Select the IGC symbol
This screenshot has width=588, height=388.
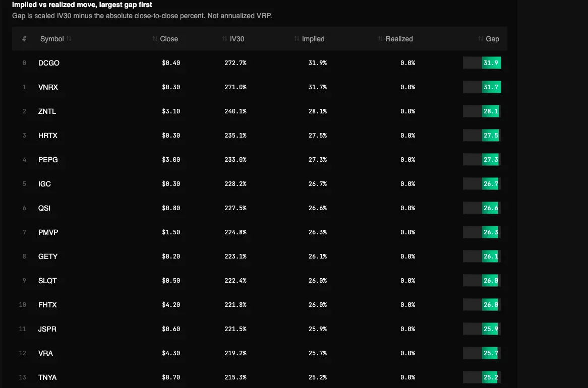pyautogui.click(x=44, y=184)
